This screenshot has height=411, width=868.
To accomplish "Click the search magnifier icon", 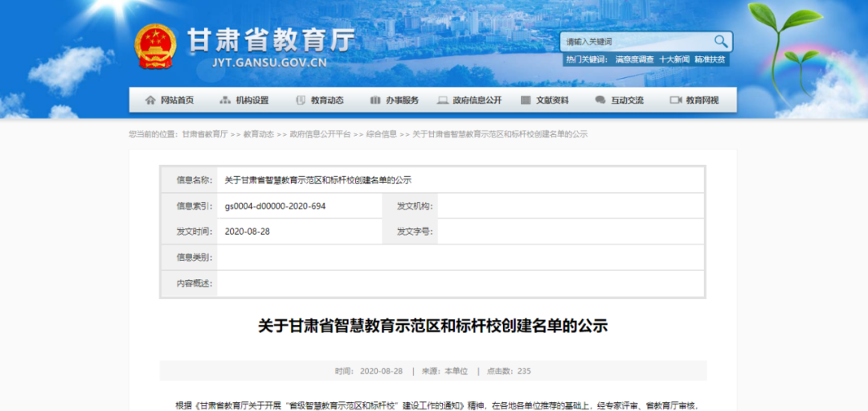I will 720,42.
